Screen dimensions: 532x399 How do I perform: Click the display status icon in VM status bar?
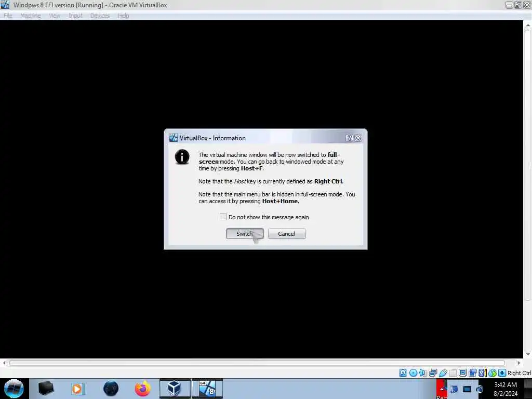coord(462,373)
